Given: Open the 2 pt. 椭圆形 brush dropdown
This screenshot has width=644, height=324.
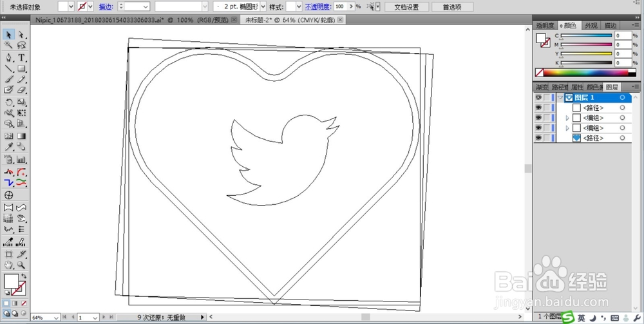Looking at the screenshot, I should click(263, 6).
